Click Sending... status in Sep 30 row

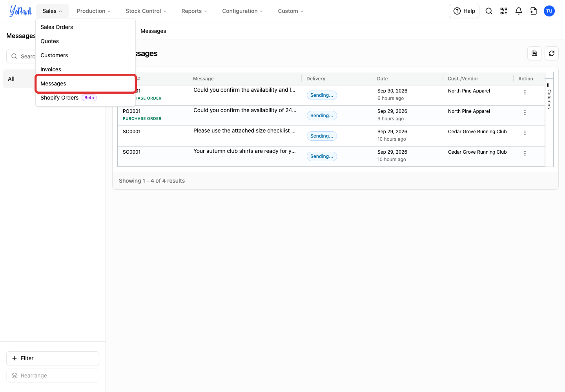click(322, 95)
